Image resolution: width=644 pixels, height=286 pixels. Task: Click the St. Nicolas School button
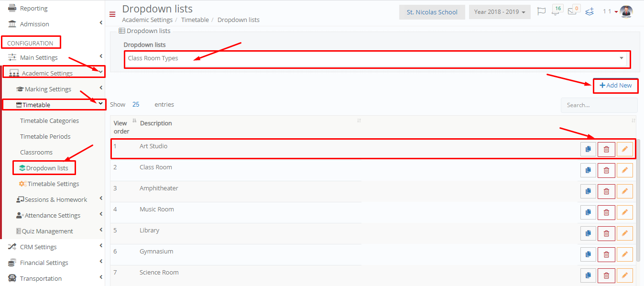coord(432,12)
